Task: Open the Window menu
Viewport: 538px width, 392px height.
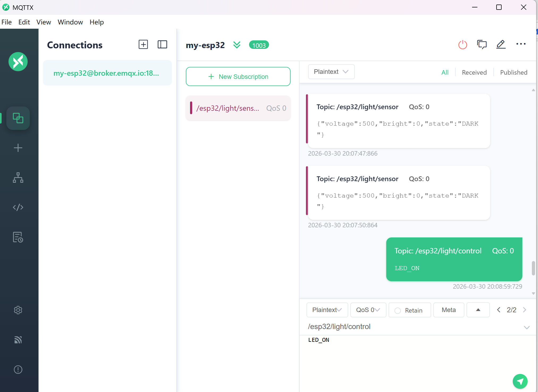Action: click(70, 22)
